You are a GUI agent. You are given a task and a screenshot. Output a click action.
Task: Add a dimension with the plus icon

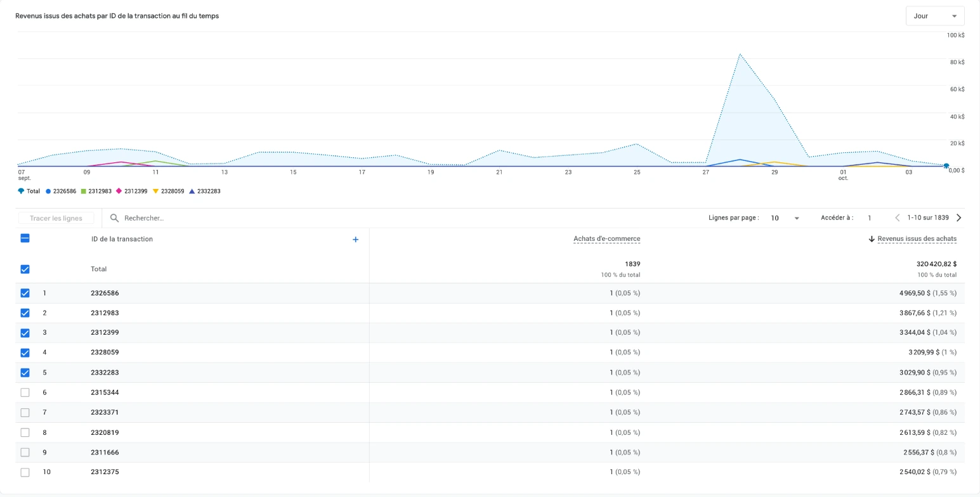355,240
